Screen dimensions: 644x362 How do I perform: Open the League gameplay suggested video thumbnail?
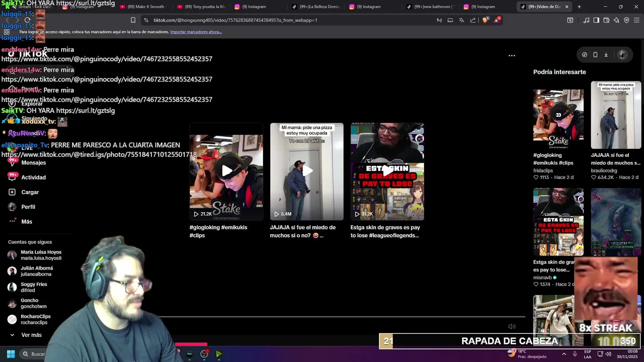(x=616, y=222)
